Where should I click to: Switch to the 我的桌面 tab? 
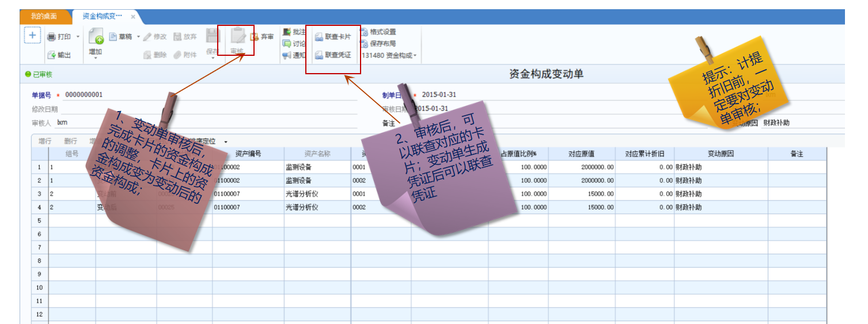pyautogui.click(x=44, y=16)
